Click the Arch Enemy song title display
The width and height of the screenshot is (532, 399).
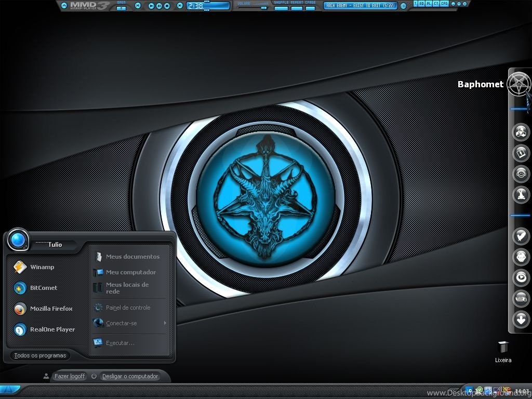361,6
